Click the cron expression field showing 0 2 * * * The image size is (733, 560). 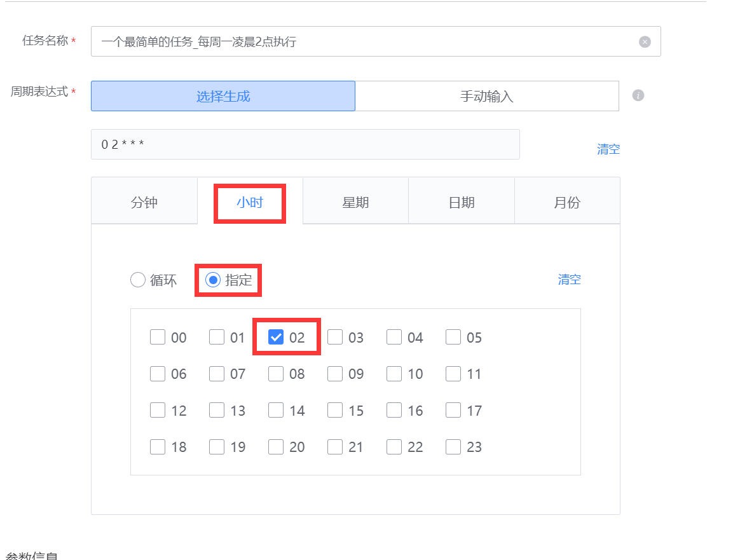click(x=305, y=144)
